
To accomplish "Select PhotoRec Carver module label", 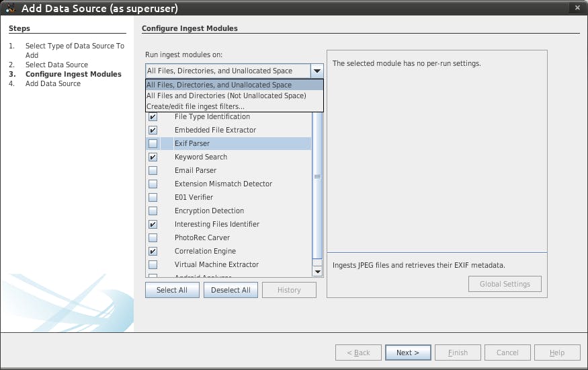I will 202,238.
